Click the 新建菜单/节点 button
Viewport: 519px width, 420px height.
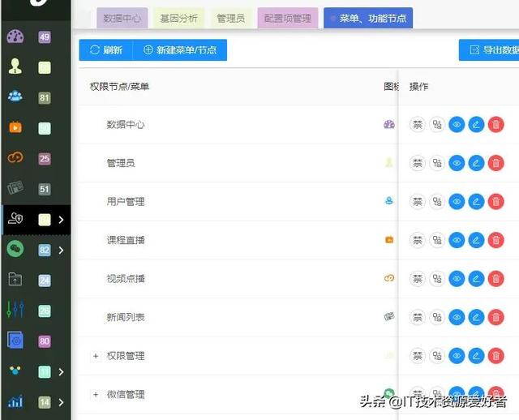pos(180,50)
